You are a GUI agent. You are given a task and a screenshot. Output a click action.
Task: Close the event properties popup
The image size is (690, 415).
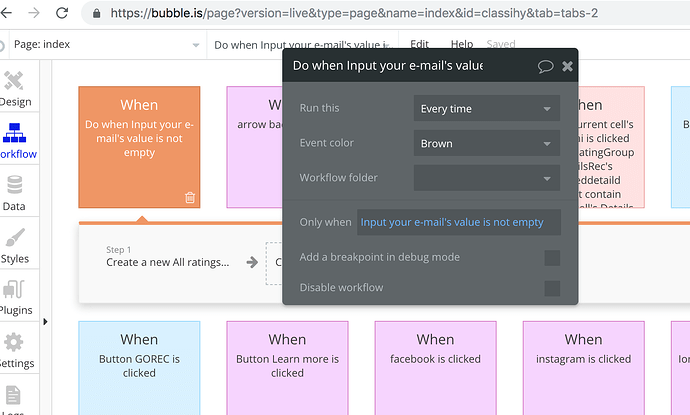pyautogui.click(x=568, y=66)
